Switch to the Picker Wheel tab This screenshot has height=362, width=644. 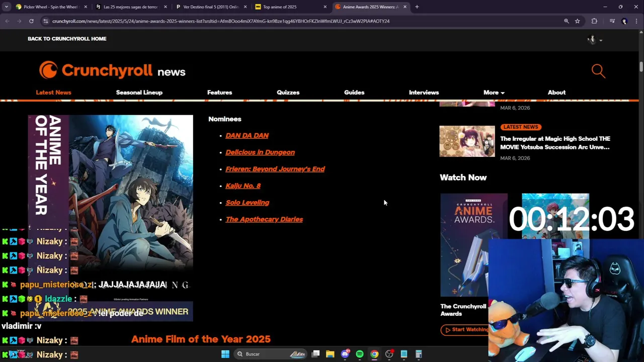pos(50,7)
